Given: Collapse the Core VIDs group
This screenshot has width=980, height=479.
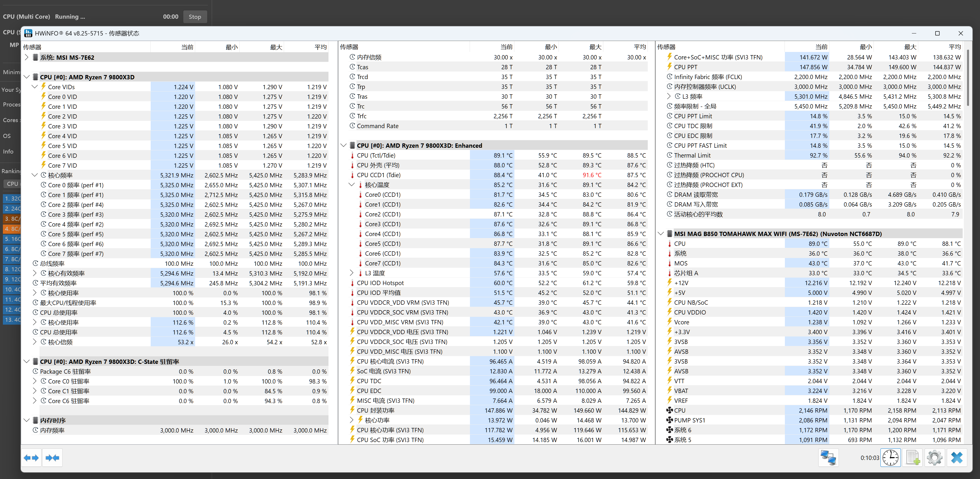Looking at the screenshot, I should [x=35, y=87].
